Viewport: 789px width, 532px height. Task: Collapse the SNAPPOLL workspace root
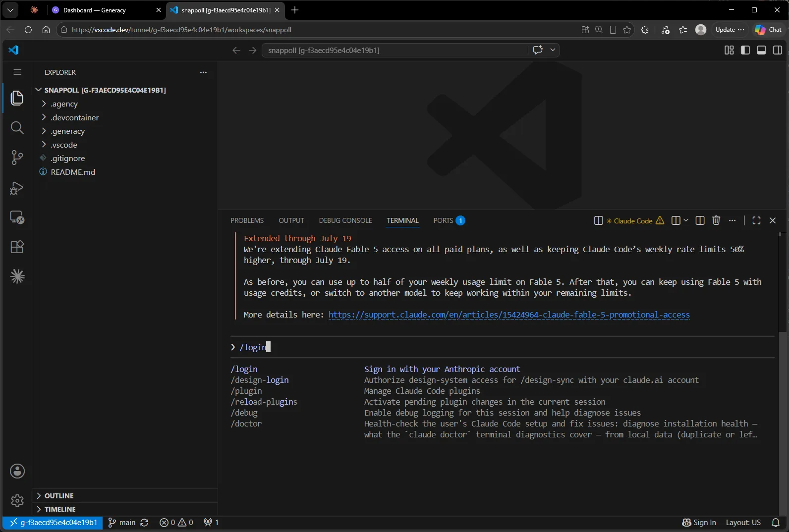tap(124, 90)
